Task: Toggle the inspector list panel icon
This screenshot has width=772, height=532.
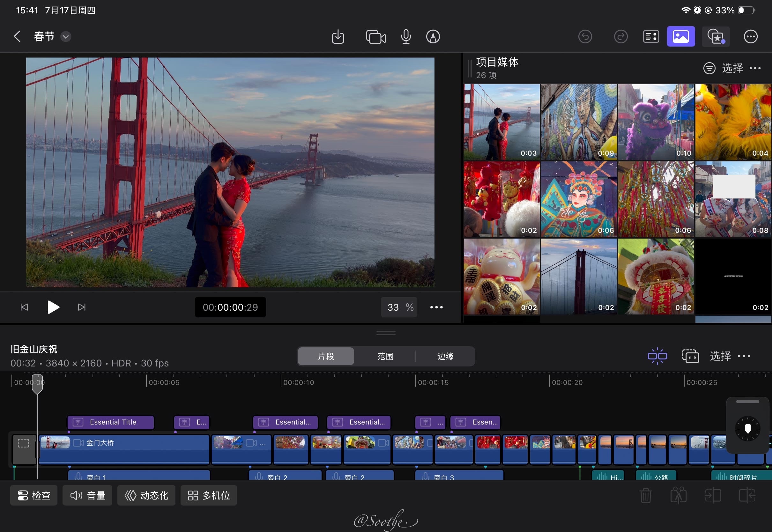Action: (x=651, y=37)
